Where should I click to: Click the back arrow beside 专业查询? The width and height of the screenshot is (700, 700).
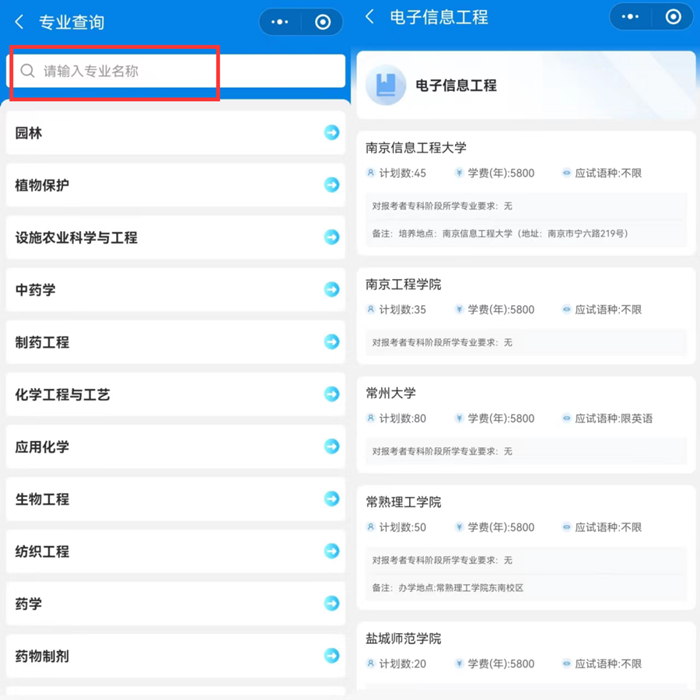(x=19, y=22)
